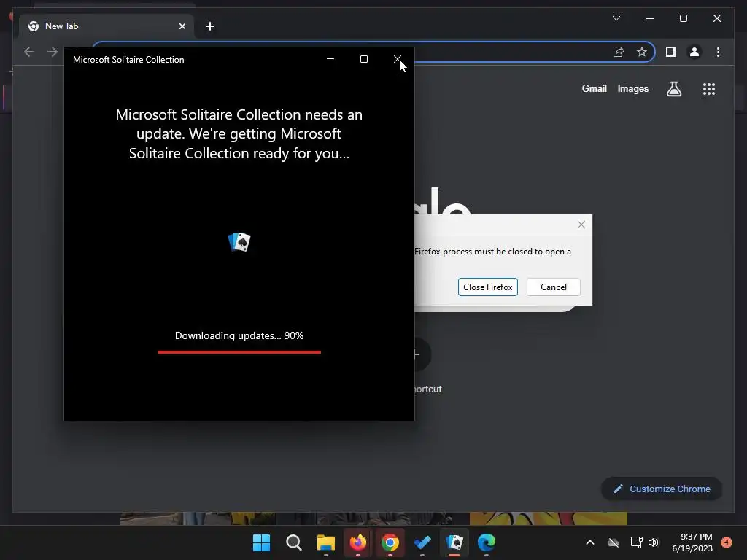747x560 pixels.
Task: Dismiss the Firefox dialog with X
Action: pos(581,225)
